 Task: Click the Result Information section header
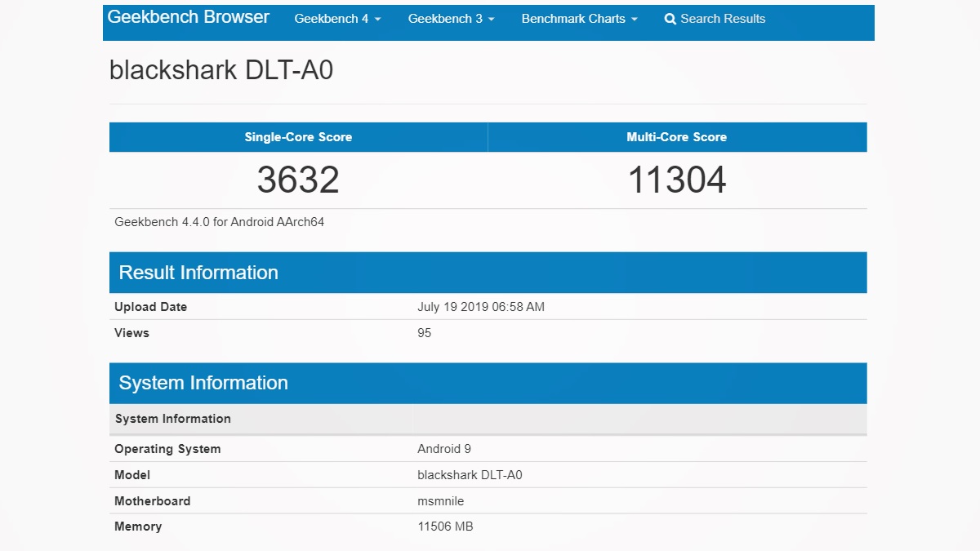point(488,273)
